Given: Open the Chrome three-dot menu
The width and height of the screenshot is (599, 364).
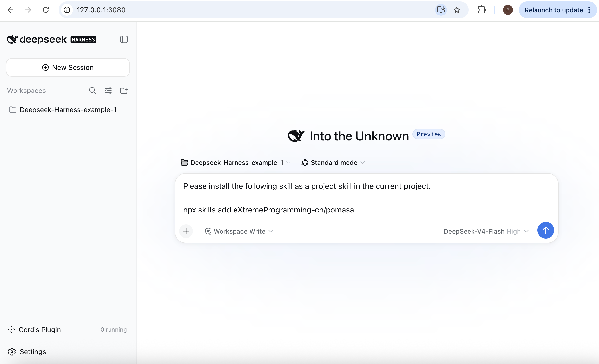Looking at the screenshot, I should coord(589,10).
